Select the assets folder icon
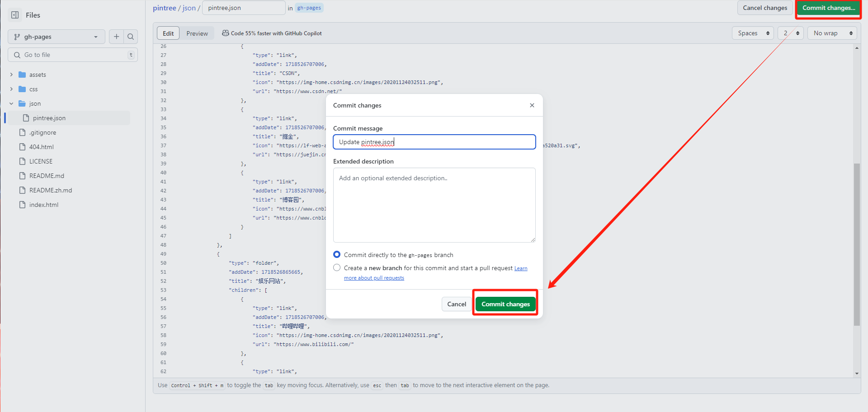 tap(22, 75)
